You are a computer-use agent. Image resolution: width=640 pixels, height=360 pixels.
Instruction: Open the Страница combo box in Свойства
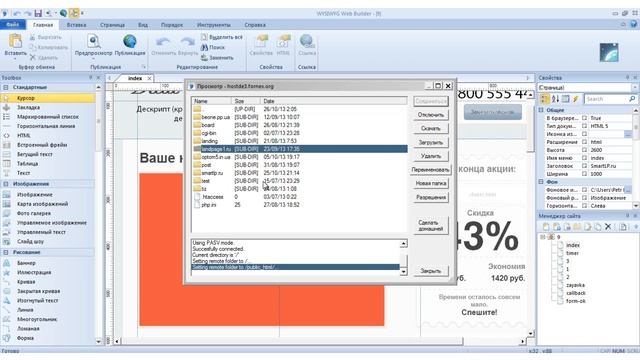pos(588,87)
